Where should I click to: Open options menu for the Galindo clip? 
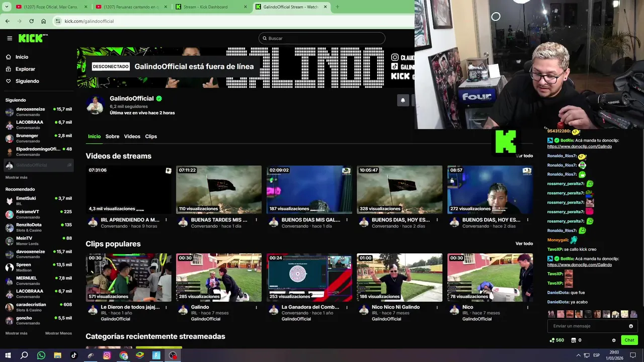256,307
